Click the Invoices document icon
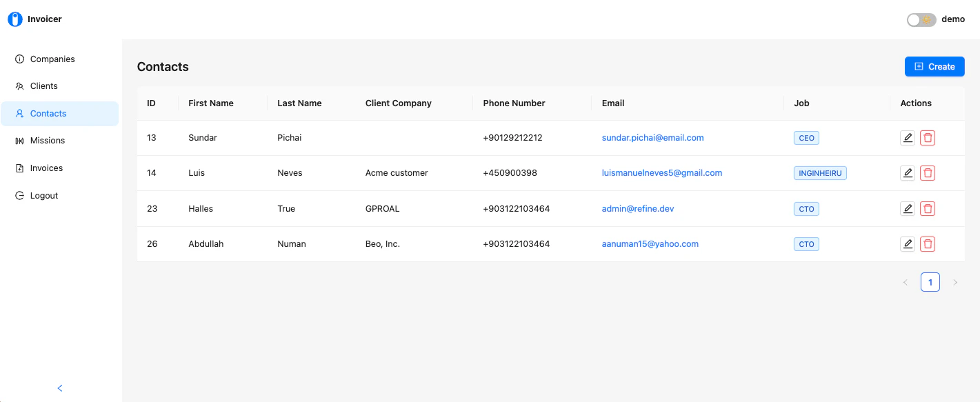Screen dimensions: 980x402 click(x=21, y=168)
